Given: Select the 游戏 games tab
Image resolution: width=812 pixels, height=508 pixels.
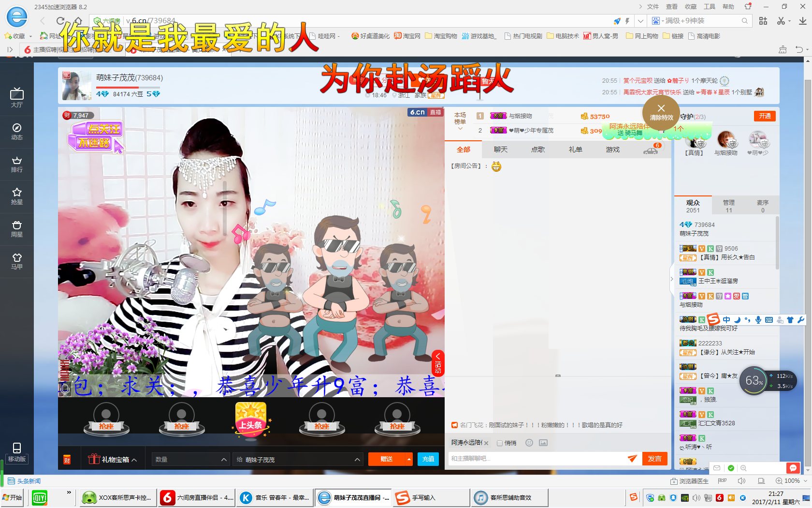Looking at the screenshot, I should coord(612,149).
